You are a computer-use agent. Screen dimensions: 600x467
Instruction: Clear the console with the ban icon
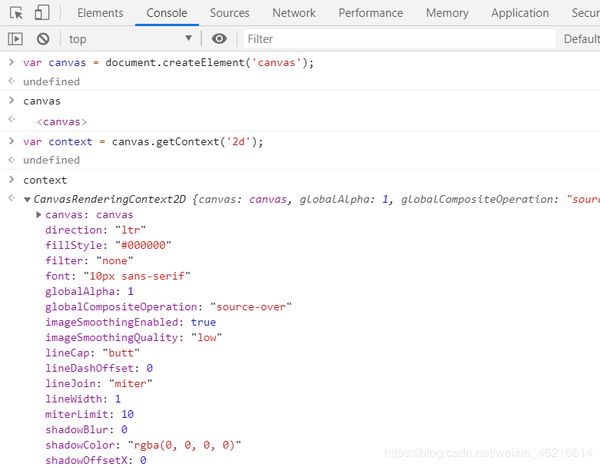(x=43, y=39)
